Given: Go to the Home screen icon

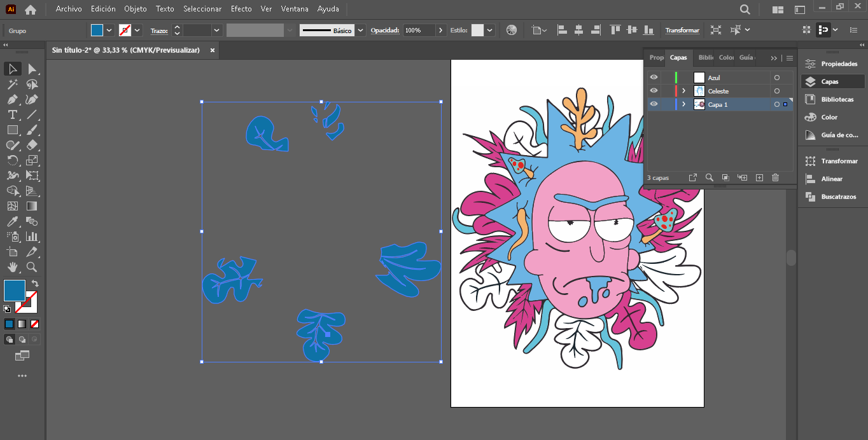Looking at the screenshot, I should click(30, 10).
